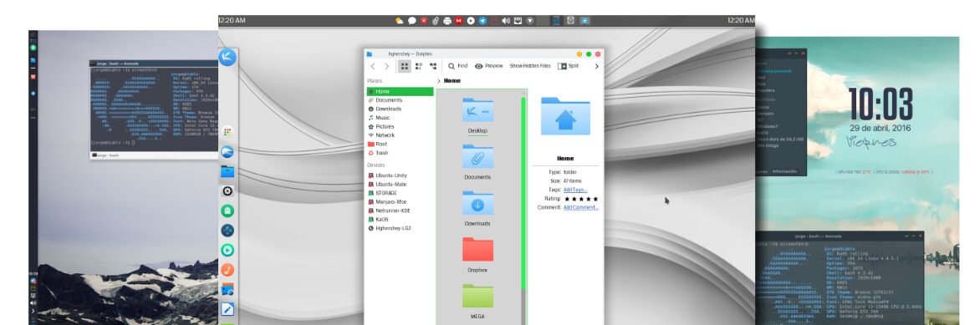The width and height of the screenshot is (980, 325).
Task: Switch to Details tree view mode
Action: click(x=433, y=66)
